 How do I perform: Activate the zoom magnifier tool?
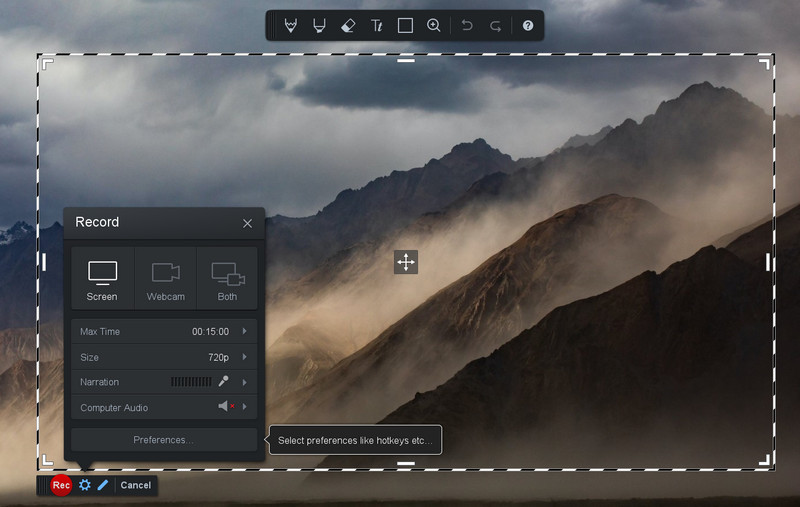[434, 26]
